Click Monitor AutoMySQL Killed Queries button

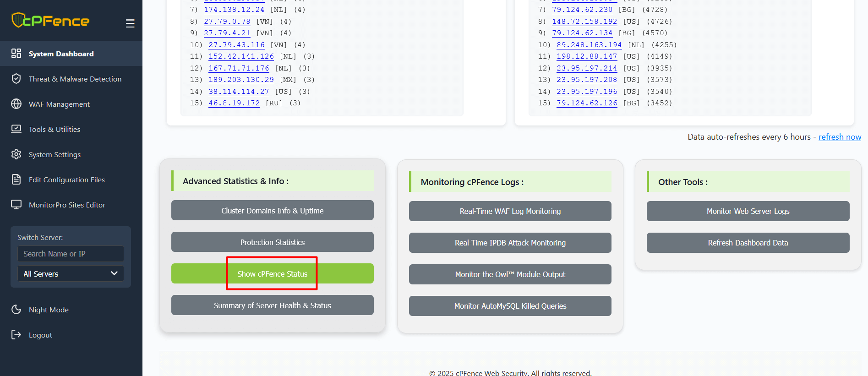point(510,306)
